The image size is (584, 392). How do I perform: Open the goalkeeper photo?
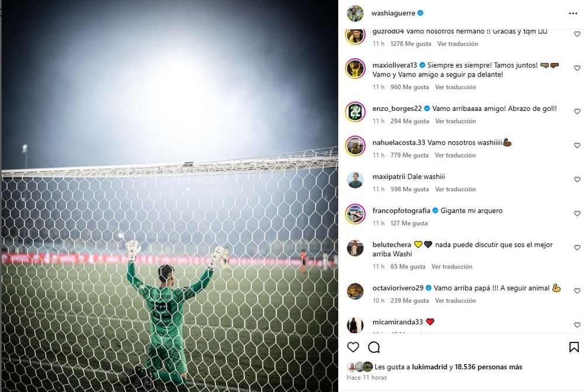pyautogui.click(x=169, y=196)
